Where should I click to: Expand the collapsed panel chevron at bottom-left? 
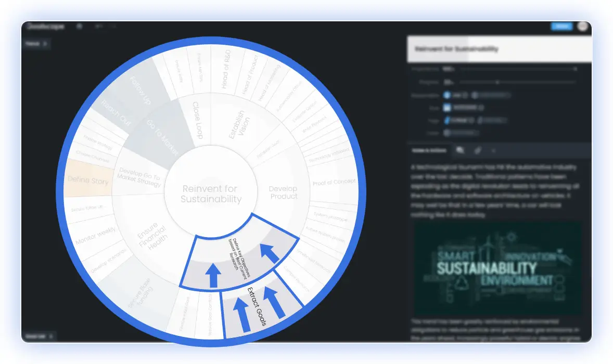51,336
